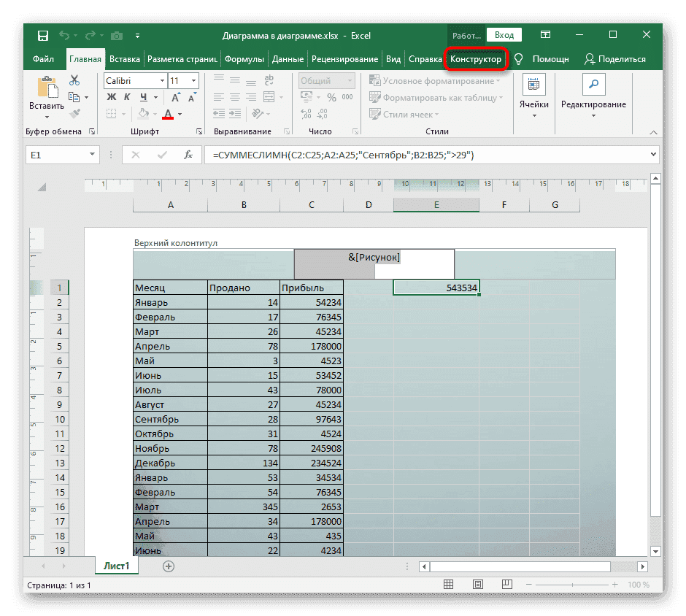Add a new sheet with plus icon
The width and height of the screenshot is (686, 616).
169,566
